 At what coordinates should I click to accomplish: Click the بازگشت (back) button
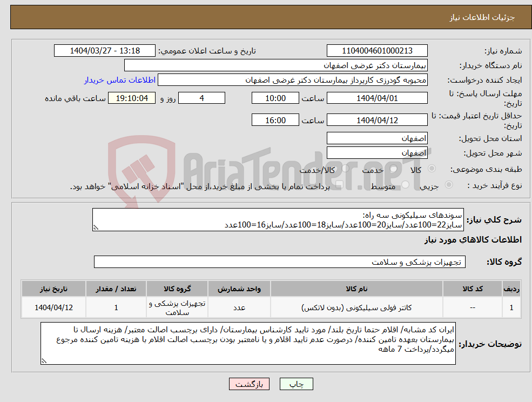click(249, 384)
